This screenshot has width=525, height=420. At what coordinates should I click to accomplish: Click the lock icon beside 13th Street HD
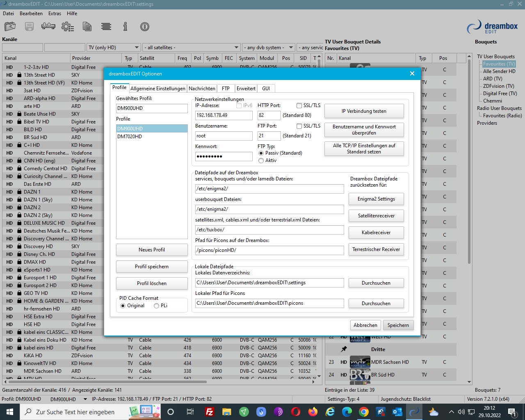19,75
